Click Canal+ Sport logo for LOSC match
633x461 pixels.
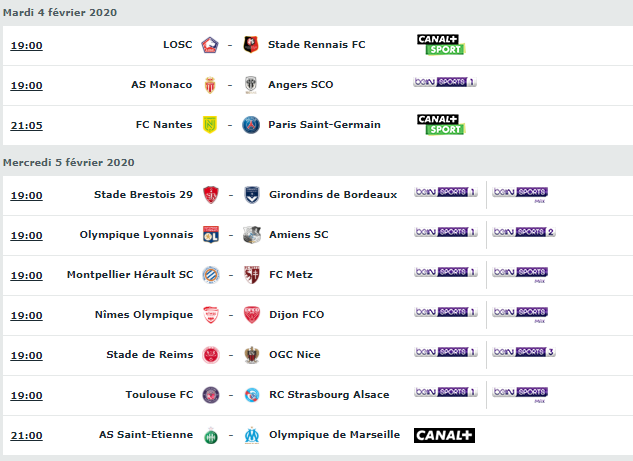[441, 45]
